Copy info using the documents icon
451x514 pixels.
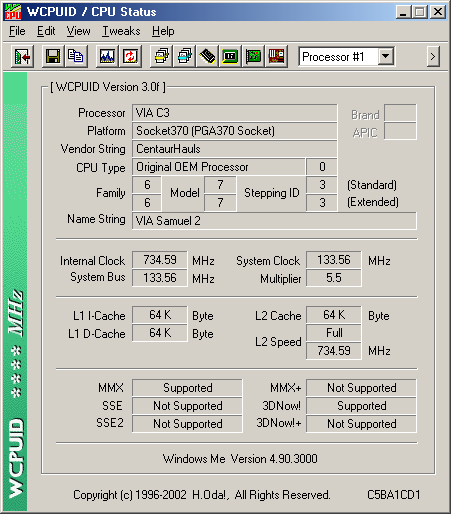(x=76, y=57)
